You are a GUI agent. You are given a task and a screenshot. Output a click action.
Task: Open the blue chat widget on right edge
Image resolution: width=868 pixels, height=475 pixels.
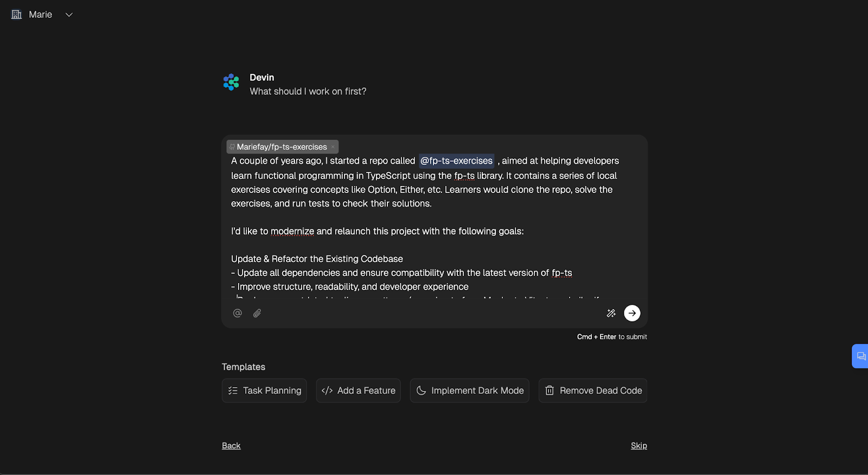860,356
